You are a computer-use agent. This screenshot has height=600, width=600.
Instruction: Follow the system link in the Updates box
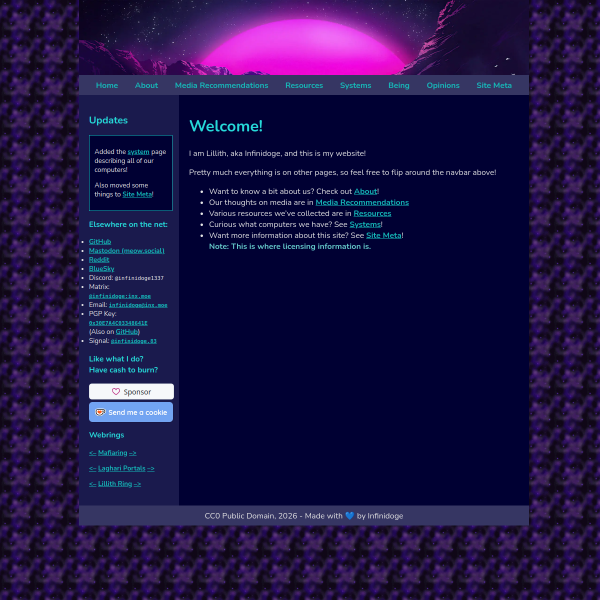[138, 152]
